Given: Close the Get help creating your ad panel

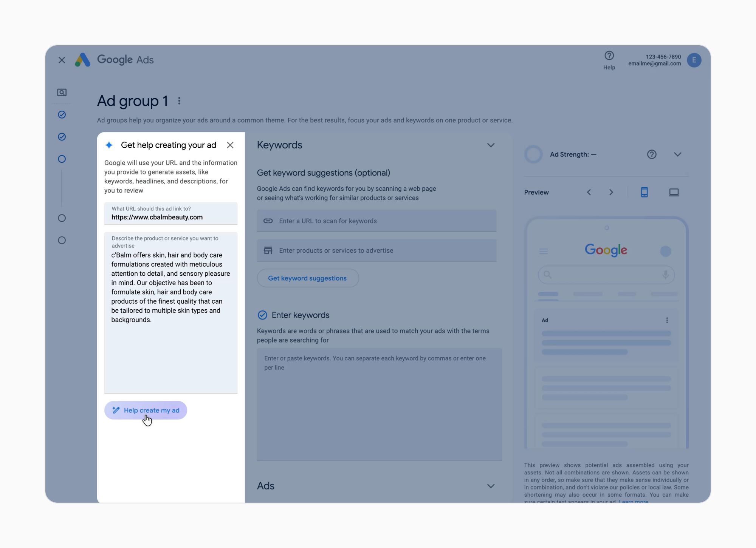Looking at the screenshot, I should coord(230,145).
